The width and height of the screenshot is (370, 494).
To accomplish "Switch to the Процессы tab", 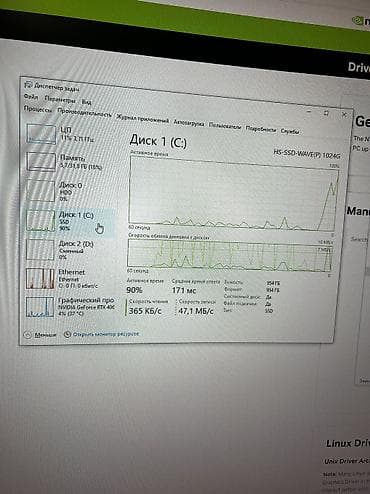I will click(x=38, y=109).
